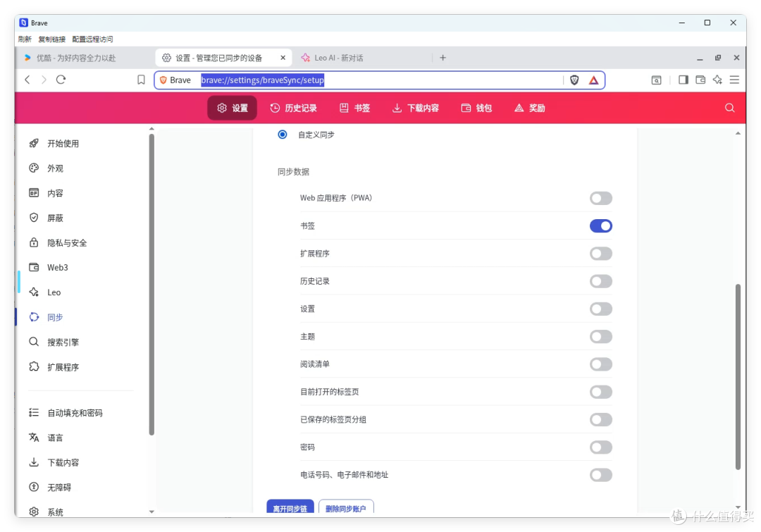Click 配置远程访问 in the top menu strip
The image size is (761, 532).
93,39
